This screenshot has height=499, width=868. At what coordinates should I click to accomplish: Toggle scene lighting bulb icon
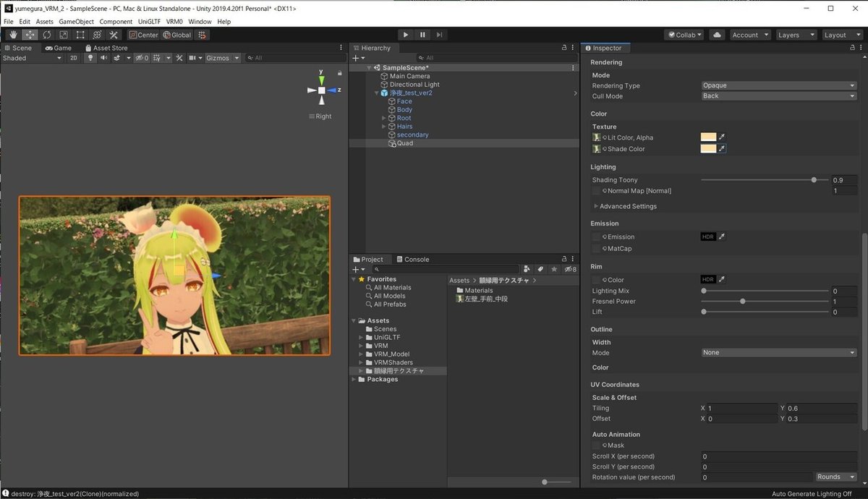click(91, 58)
